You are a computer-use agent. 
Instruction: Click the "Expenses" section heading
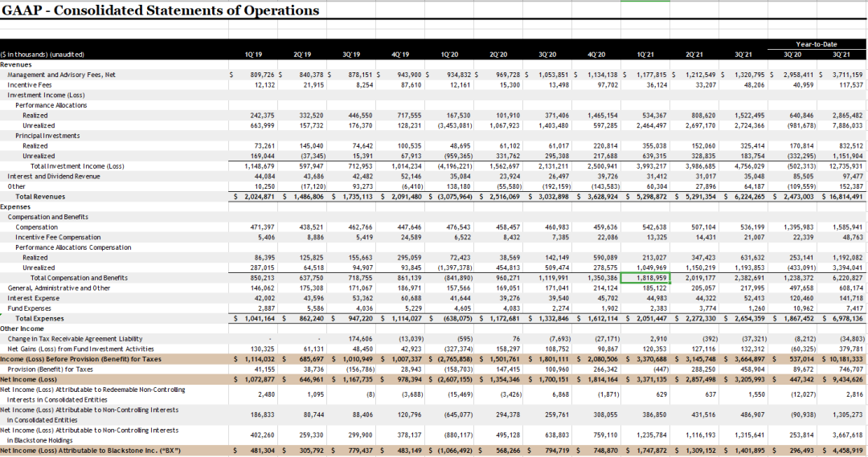[x=15, y=207]
